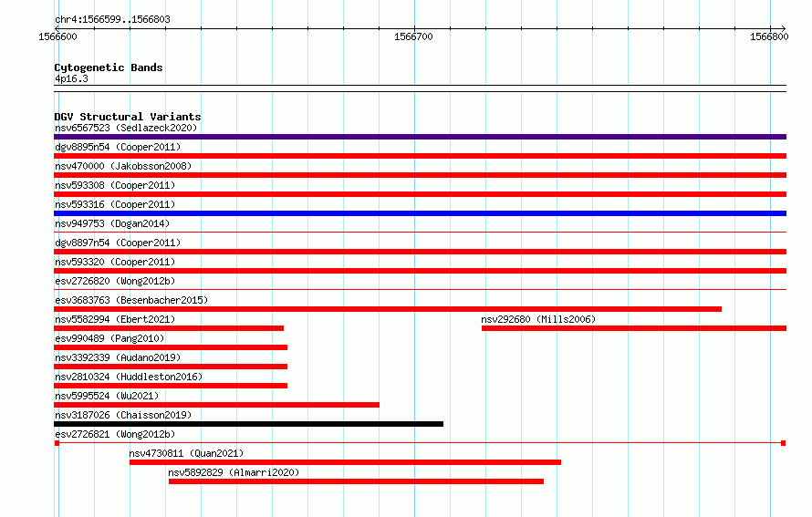This screenshot has width=812, height=517.
Task: Click the thin red nsv949753 line
Action: click(x=420, y=233)
